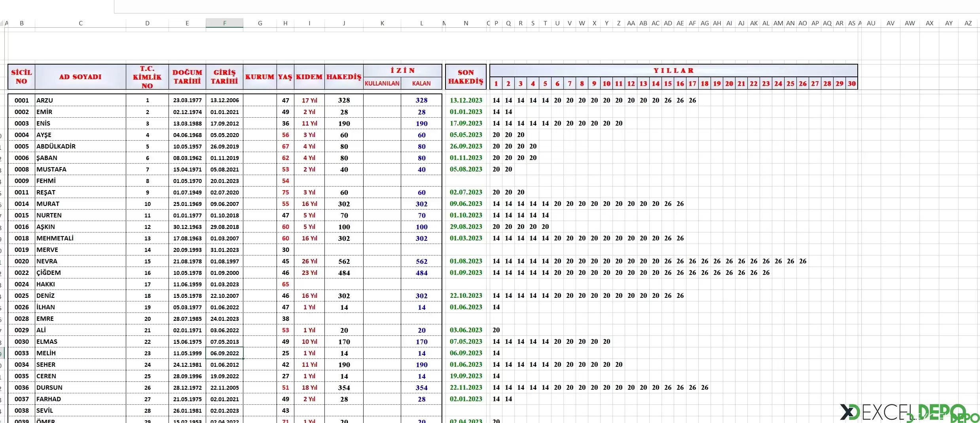
Task: Select entry date 13.12.2006 cell
Action: click(224, 100)
